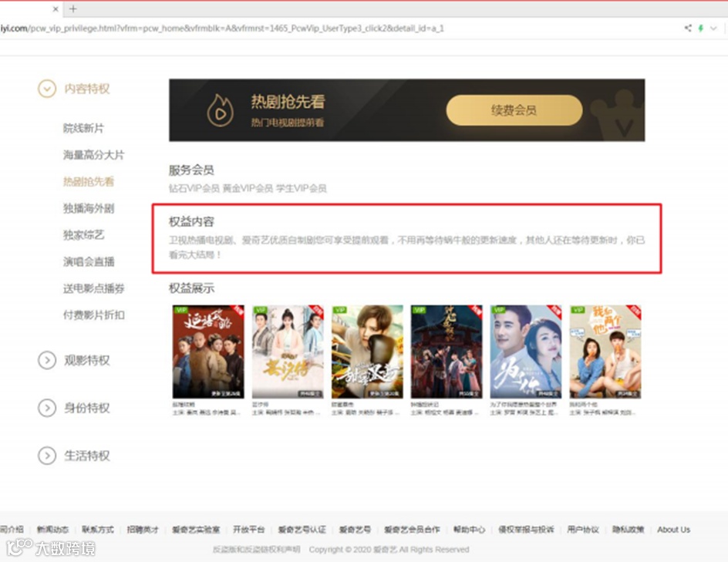Open 隐私政策 footer link
The width and height of the screenshot is (728, 562).
click(628, 530)
